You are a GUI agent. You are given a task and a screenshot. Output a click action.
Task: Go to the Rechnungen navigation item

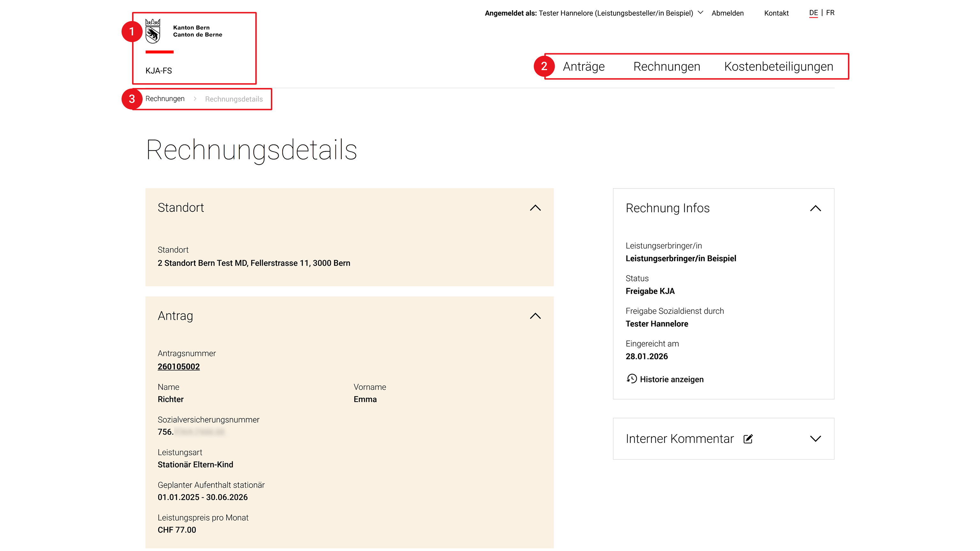666,67
